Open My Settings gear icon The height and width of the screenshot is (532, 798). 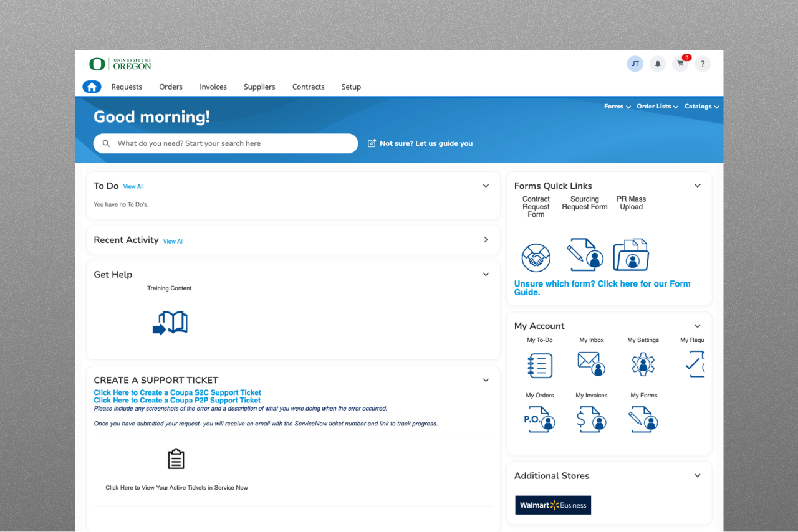point(643,365)
